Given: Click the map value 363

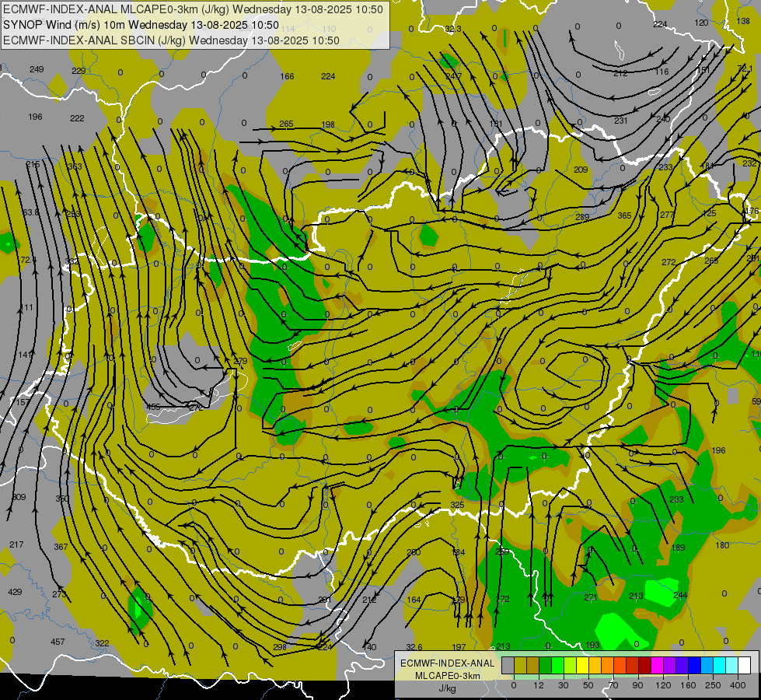Looking at the screenshot, I should point(75,166).
